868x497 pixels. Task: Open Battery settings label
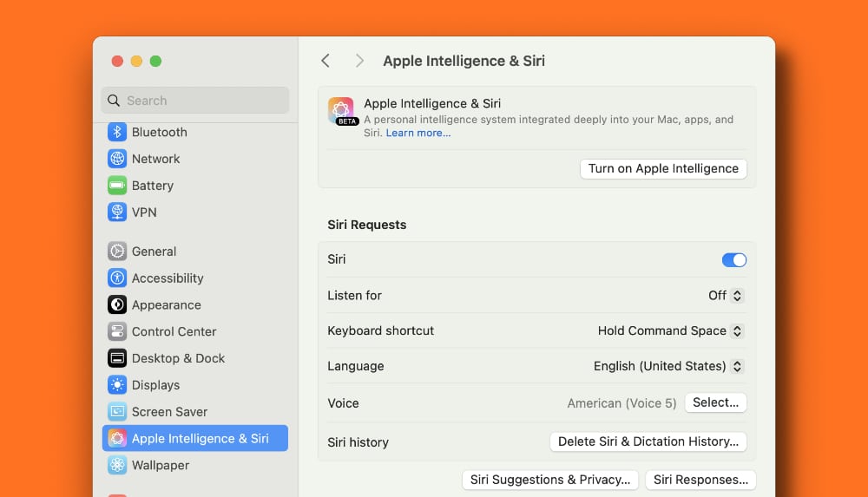tap(153, 186)
